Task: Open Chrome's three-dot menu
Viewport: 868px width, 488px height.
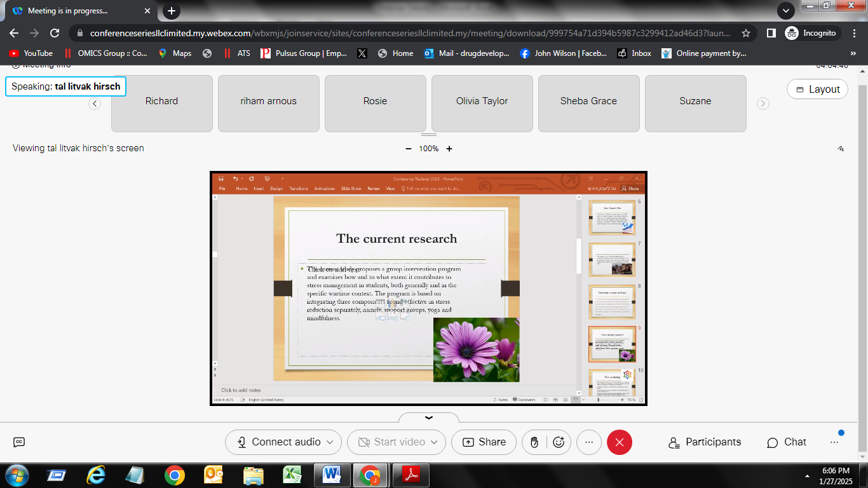Action: click(x=853, y=33)
